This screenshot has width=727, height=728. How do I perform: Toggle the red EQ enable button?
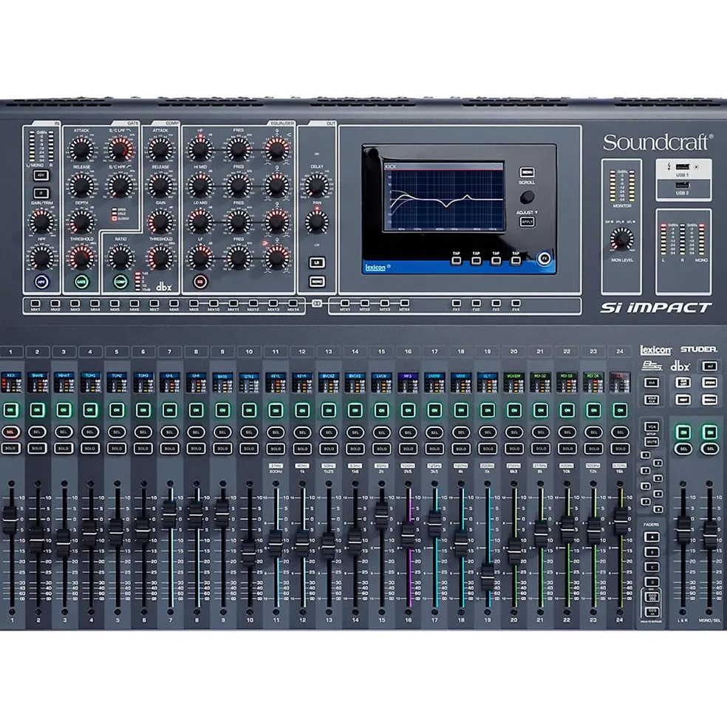coord(200,282)
